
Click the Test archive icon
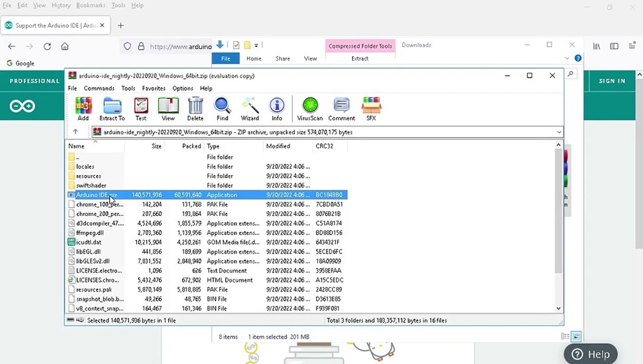coord(141,109)
